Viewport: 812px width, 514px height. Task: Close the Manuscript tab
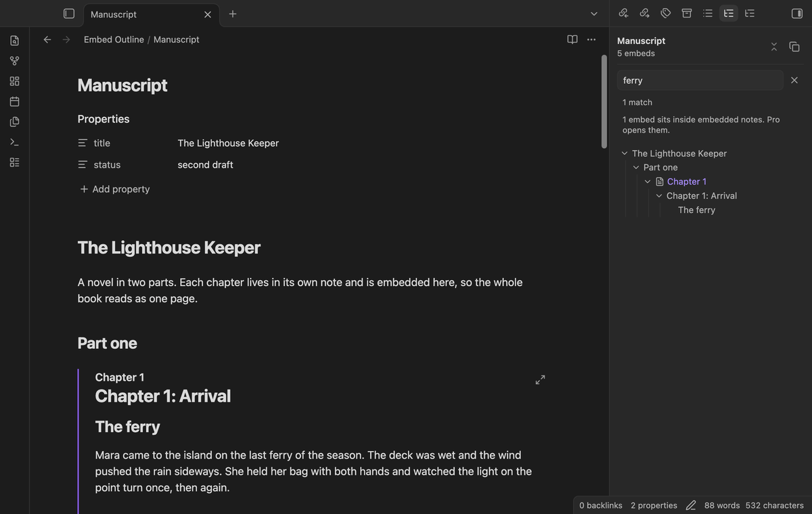click(x=208, y=14)
